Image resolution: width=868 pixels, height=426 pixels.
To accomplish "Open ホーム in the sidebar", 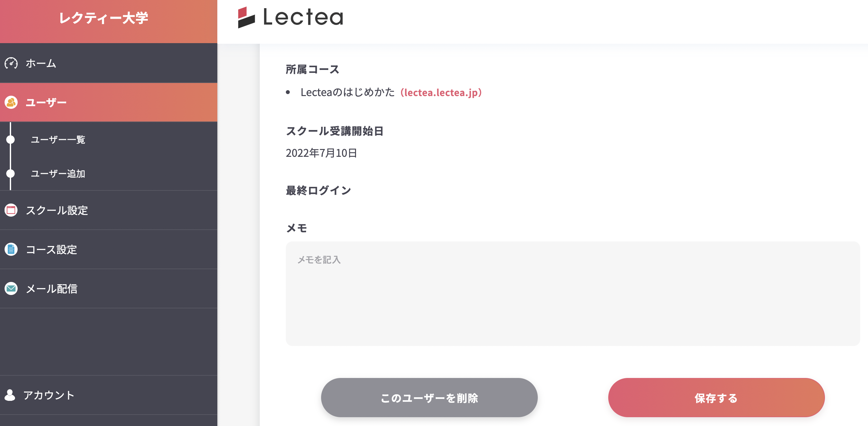I will click(x=41, y=63).
